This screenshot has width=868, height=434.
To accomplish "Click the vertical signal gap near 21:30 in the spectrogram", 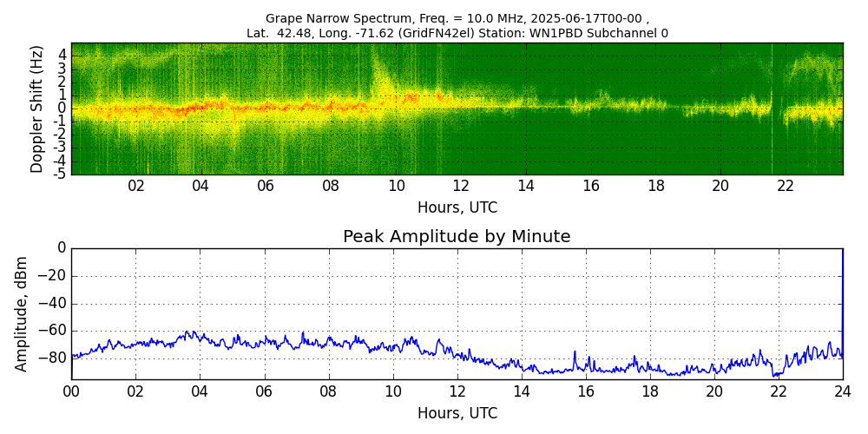I will 773,108.
